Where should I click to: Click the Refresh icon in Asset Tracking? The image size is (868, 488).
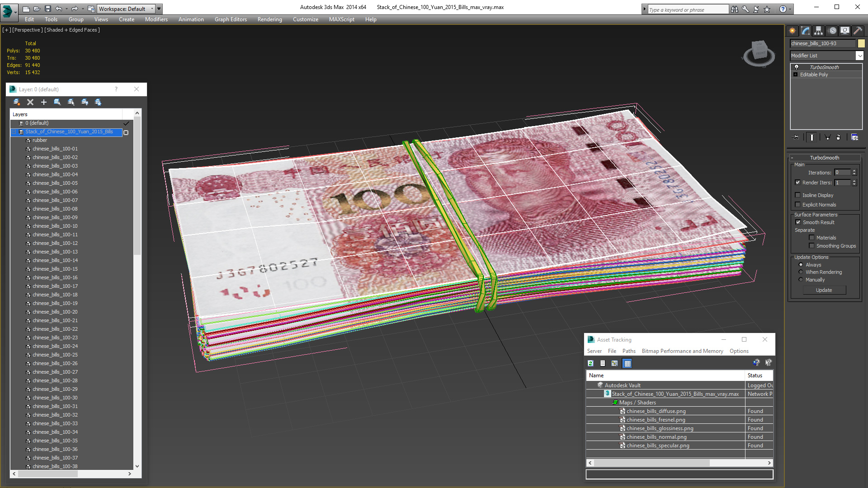click(590, 363)
